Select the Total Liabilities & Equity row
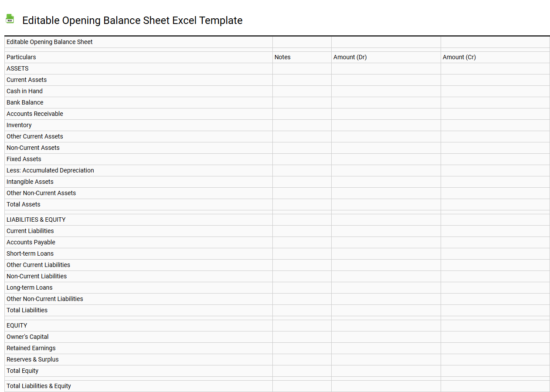 click(38, 386)
